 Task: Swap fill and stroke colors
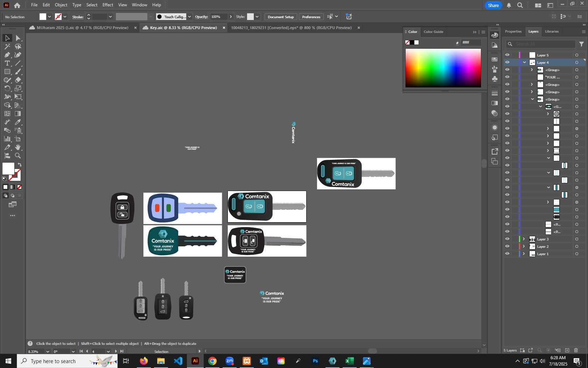(x=20, y=165)
